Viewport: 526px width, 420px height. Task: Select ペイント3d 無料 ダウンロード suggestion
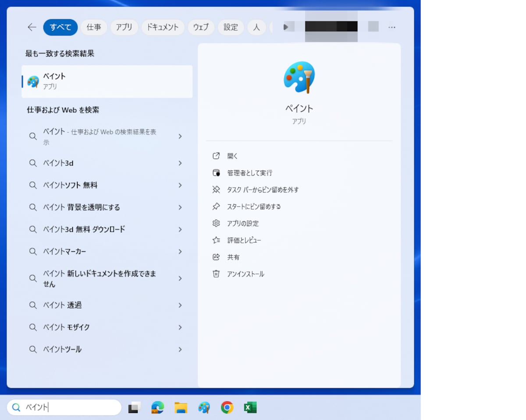coord(107,229)
